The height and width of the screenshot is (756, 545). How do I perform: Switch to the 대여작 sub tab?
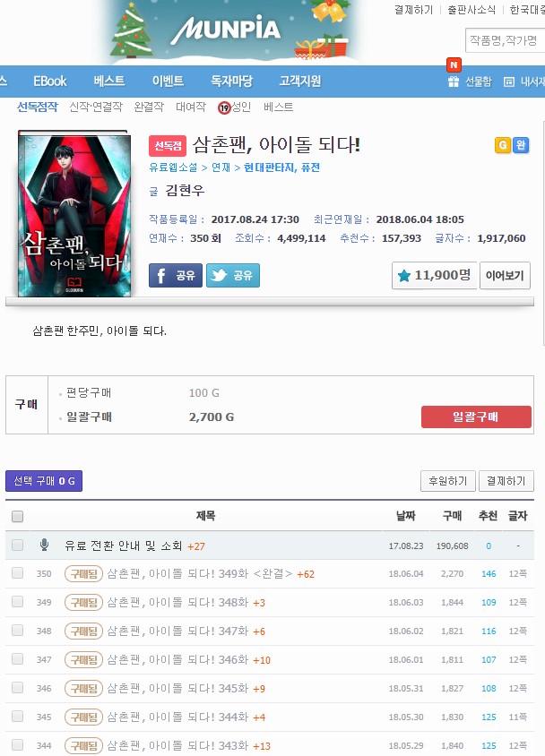pyautogui.click(x=191, y=107)
